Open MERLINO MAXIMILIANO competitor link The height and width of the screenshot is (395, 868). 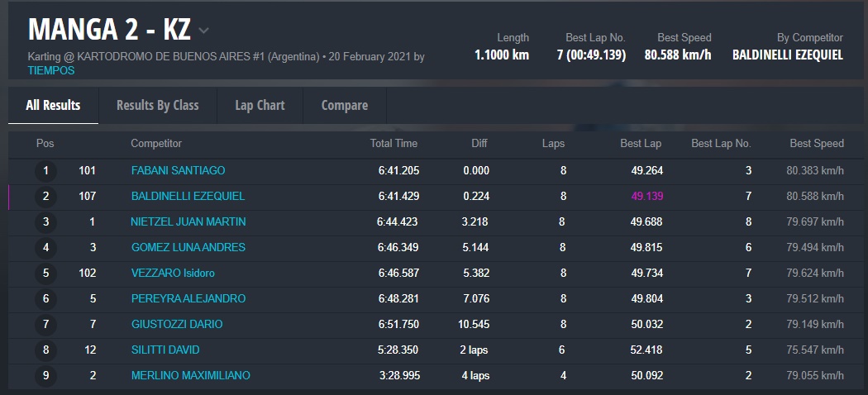pyautogui.click(x=190, y=376)
